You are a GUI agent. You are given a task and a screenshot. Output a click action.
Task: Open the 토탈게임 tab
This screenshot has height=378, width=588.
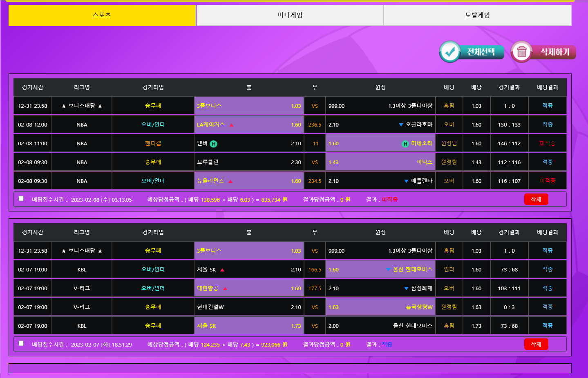coord(477,16)
